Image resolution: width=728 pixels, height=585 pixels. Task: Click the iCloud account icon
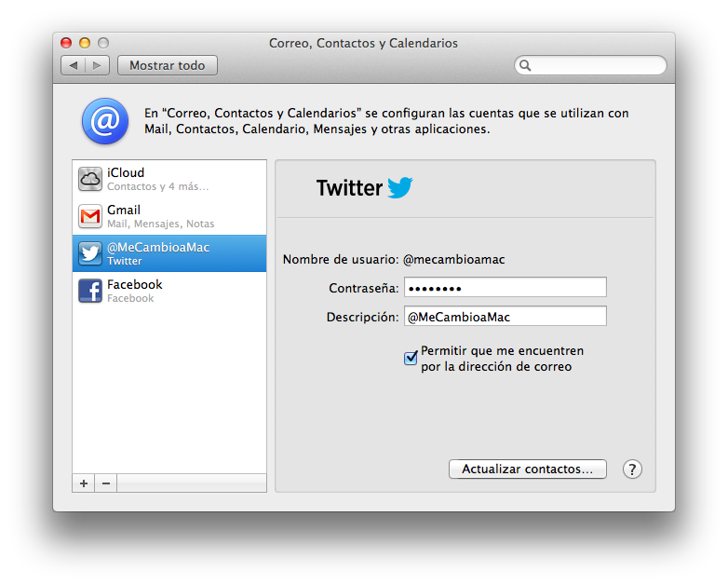coord(90,179)
